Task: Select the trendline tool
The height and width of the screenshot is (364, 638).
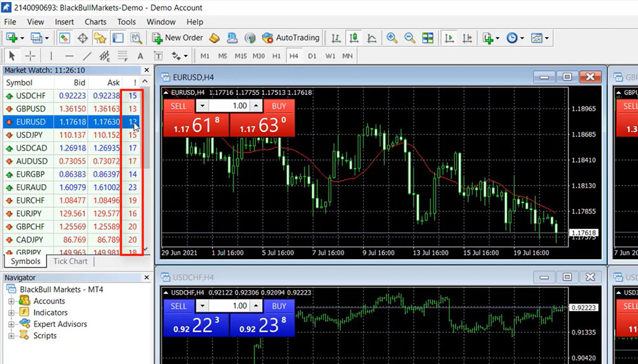Action: tap(87, 55)
